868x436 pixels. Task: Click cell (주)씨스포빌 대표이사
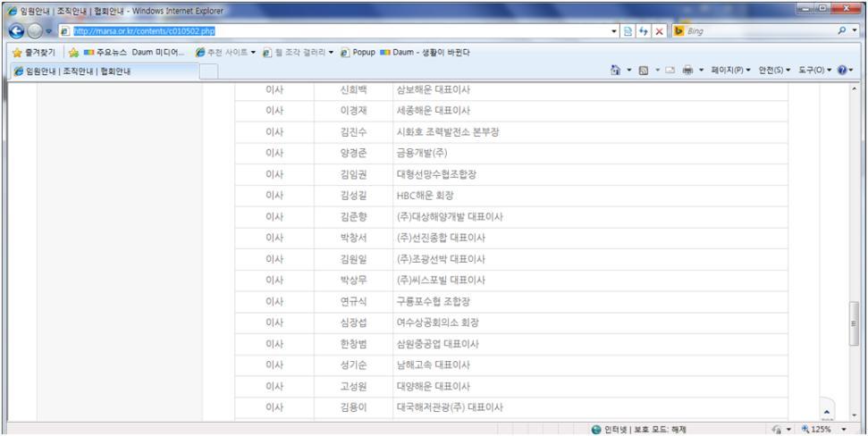[590, 281]
